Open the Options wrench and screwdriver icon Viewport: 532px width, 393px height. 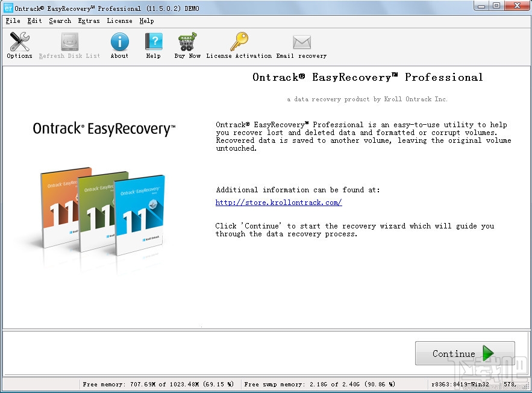[20, 42]
